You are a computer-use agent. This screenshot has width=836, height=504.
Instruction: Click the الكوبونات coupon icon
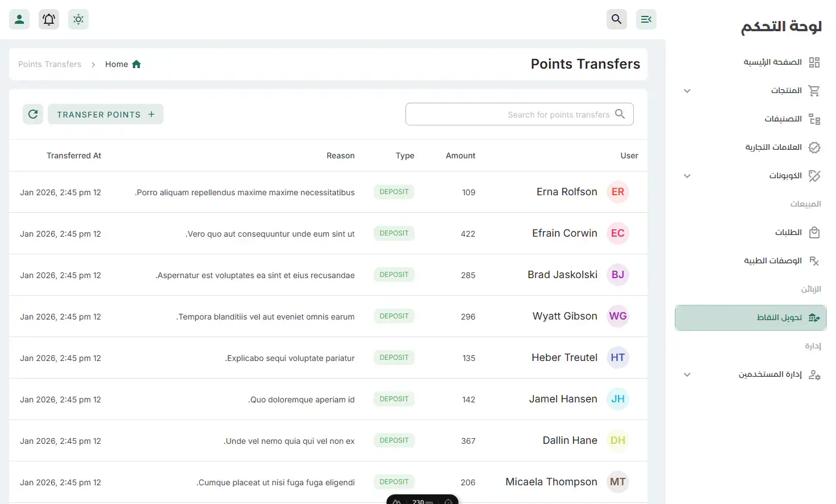coord(814,176)
